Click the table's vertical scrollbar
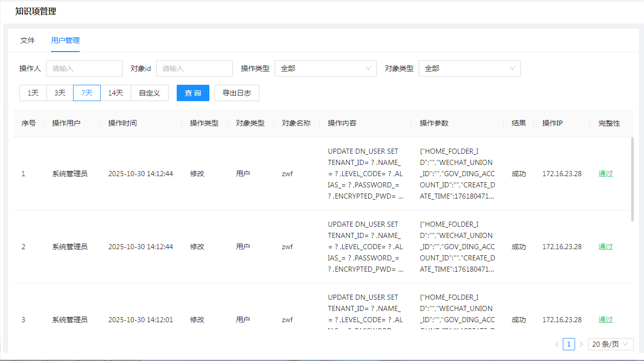Viewport: 644px width, 361px height. click(x=632, y=179)
